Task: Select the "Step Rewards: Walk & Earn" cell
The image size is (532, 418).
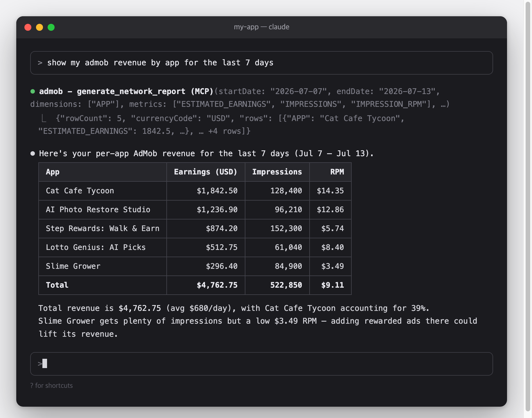Action: tap(103, 228)
